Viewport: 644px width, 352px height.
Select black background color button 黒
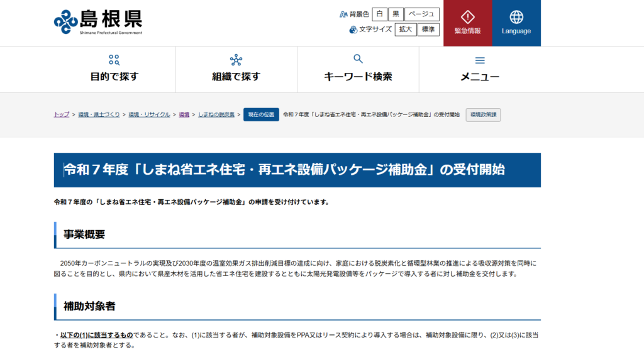pyautogui.click(x=396, y=14)
